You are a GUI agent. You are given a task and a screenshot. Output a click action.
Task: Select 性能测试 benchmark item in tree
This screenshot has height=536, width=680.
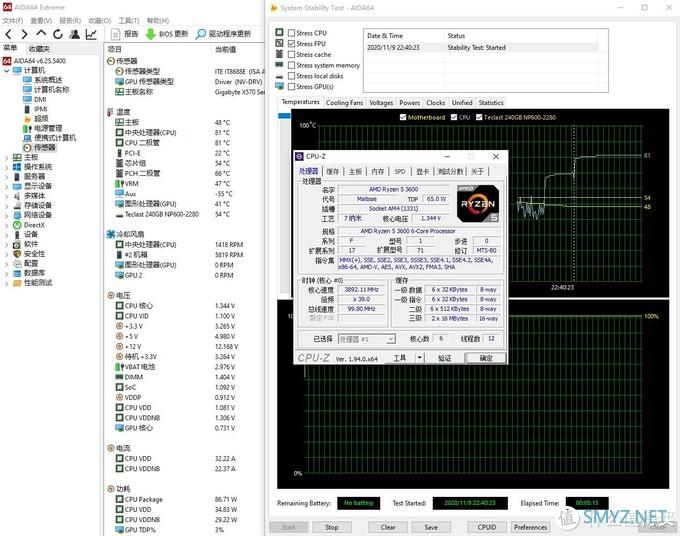[x=33, y=283]
